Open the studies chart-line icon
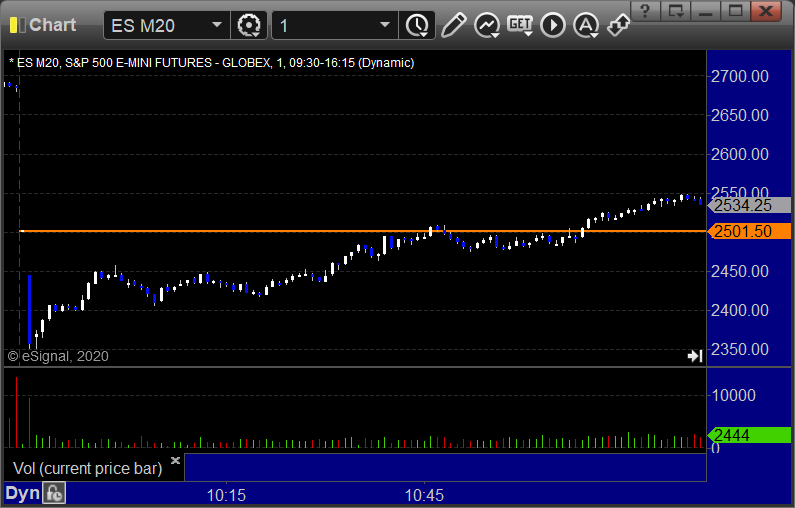Viewport: 795px width, 508px height. 487,25
